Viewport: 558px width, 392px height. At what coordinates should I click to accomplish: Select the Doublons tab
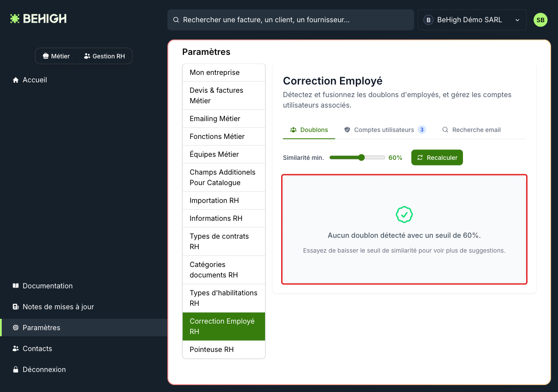pos(309,130)
